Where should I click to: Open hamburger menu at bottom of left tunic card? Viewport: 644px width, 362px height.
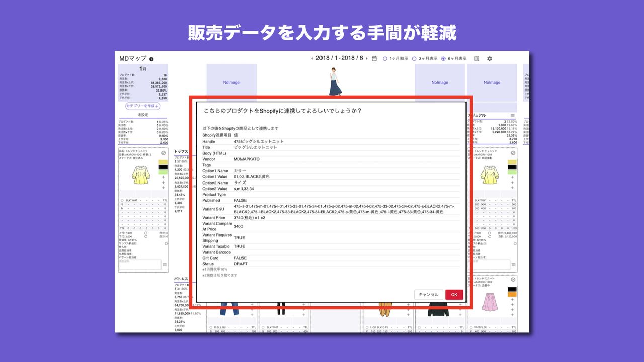coord(164,265)
